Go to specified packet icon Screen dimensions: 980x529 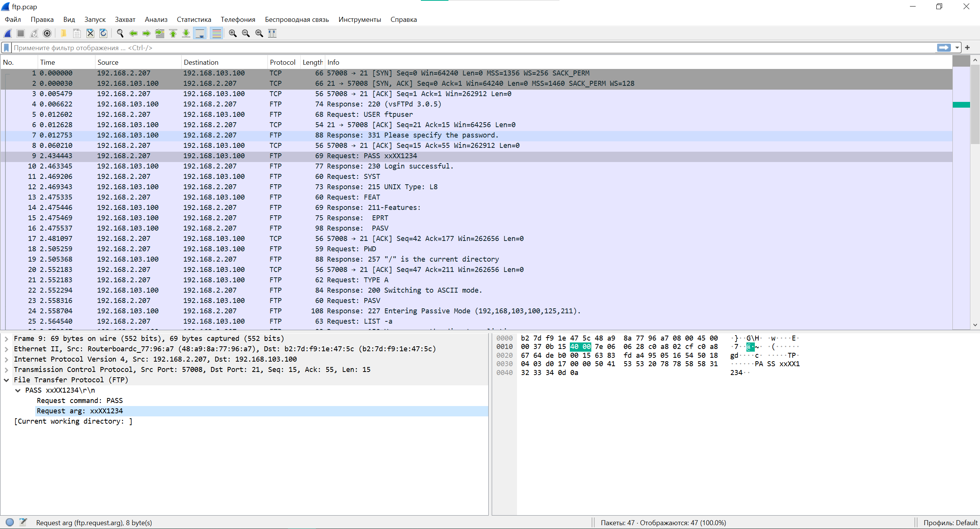160,33
